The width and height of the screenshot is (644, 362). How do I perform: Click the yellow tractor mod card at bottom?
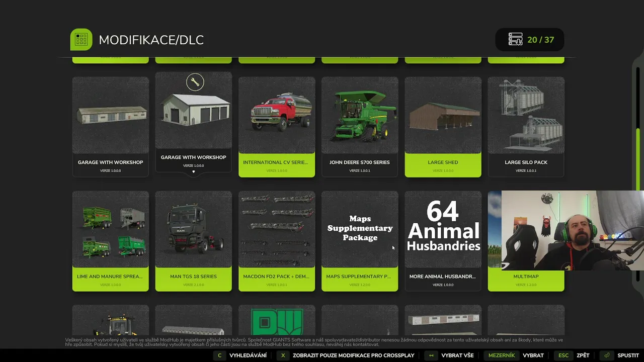pyautogui.click(x=110, y=320)
